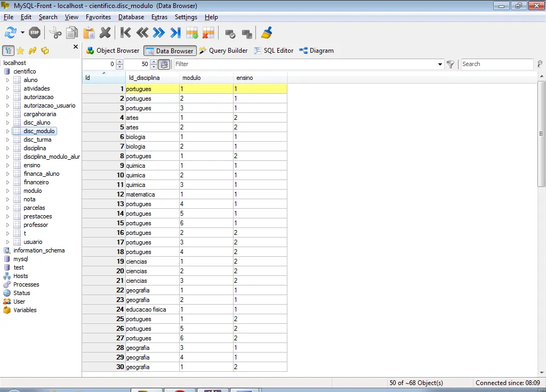The width and height of the screenshot is (546, 392).
Task: Open the Filter field dropdown arrow
Action: click(440, 64)
